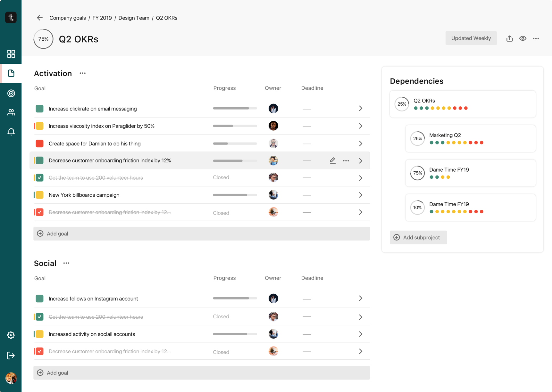This screenshot has width=552, height=392.
Task: Click the edit pencil on highlighted goal
Action: [x=332, y=160]
